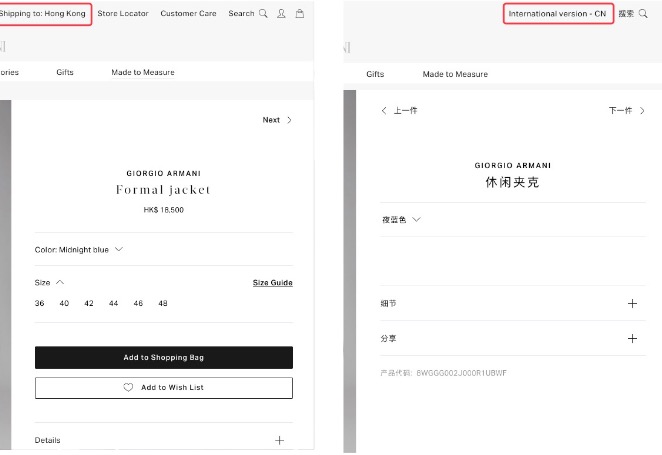Image resolution: width=662 pixels, height=455 pixels.
Task: Open the Shipping to: Hong Kong selector
Action: (x=43, y=14)
